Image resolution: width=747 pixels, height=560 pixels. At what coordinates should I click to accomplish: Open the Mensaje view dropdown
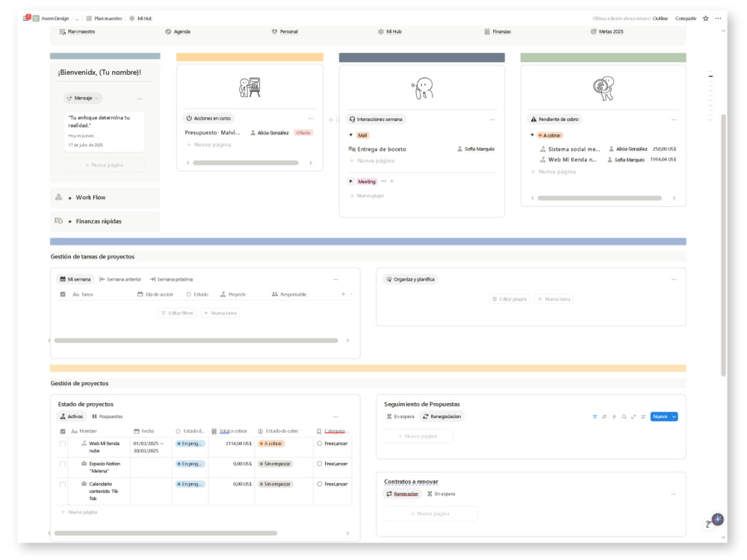point(83,98)
